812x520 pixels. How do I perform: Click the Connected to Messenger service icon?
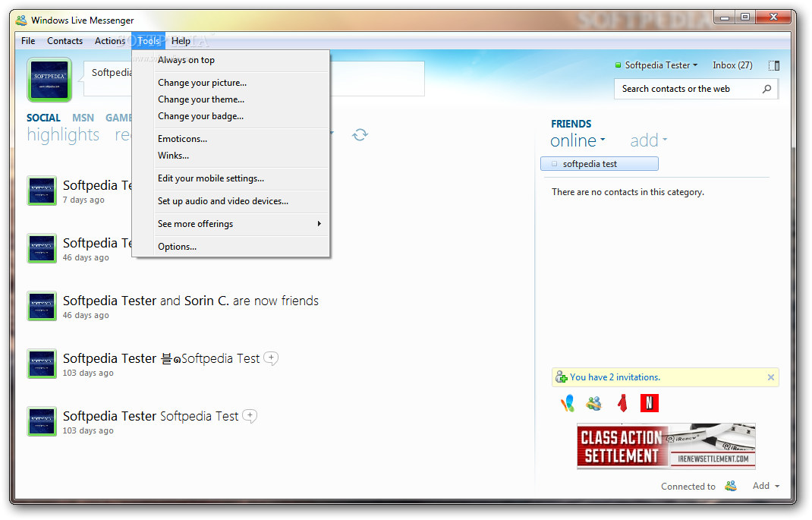(731, 486)
